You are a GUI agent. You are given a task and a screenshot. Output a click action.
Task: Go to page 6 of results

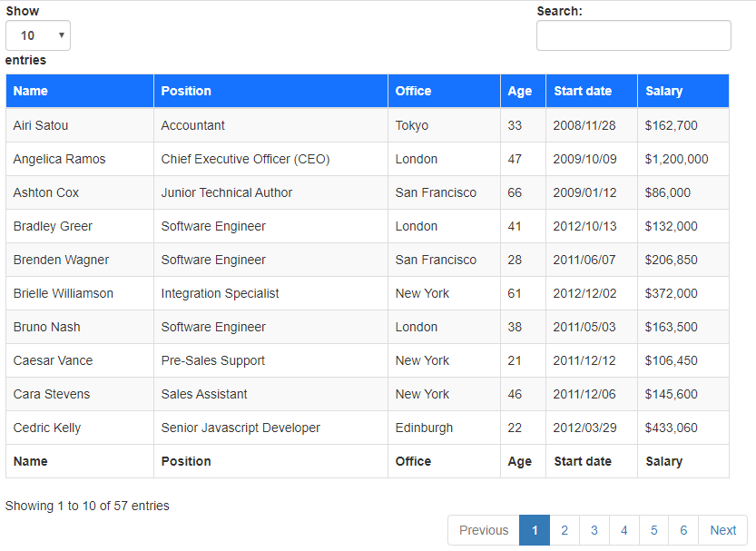683,530
